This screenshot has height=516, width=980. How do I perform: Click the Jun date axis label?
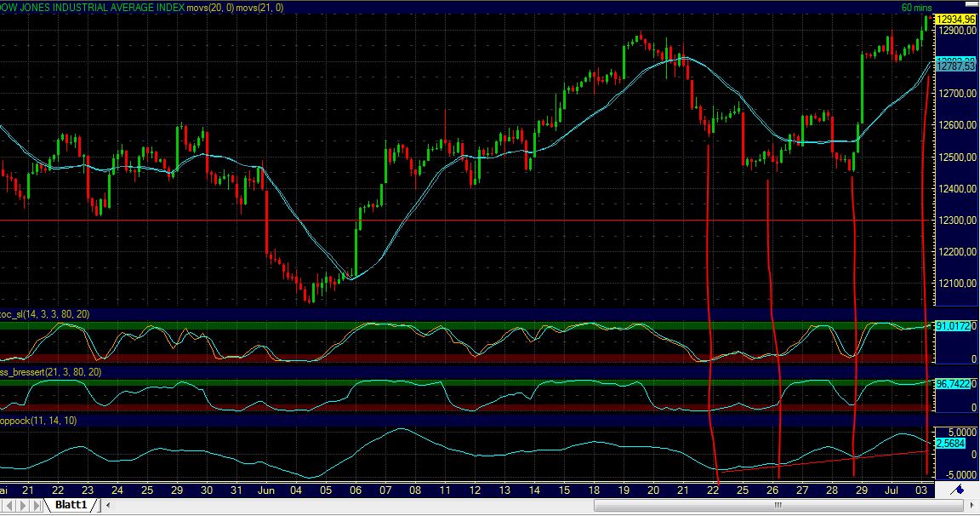265,490
